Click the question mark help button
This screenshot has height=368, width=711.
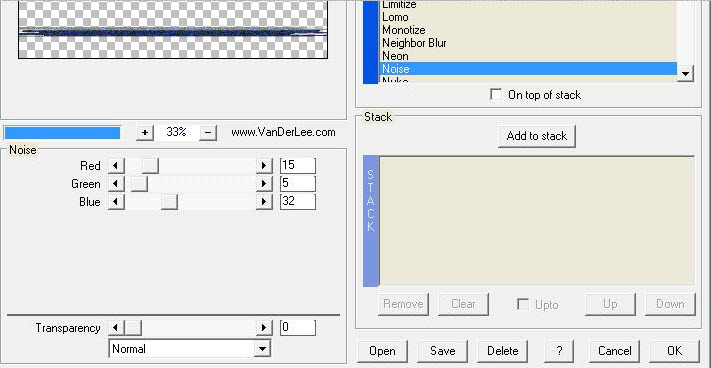[x=559, y=351]
